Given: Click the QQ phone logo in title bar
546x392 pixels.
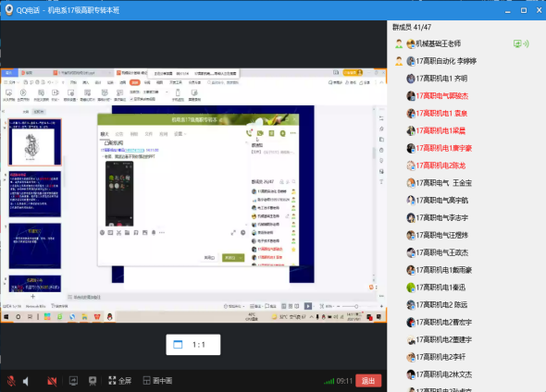Looking at the screenshot, I should coord(8,10).
